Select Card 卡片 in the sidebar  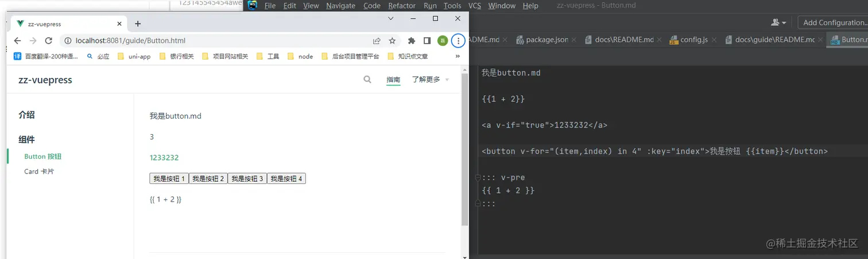tap(39, 171)
